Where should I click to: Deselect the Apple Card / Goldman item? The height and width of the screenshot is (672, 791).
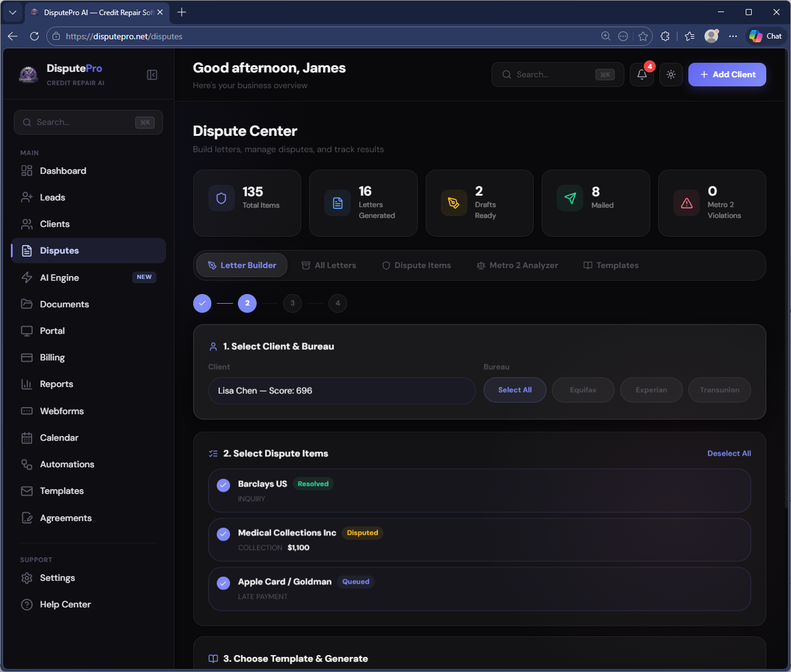click(x=223, y=583)
